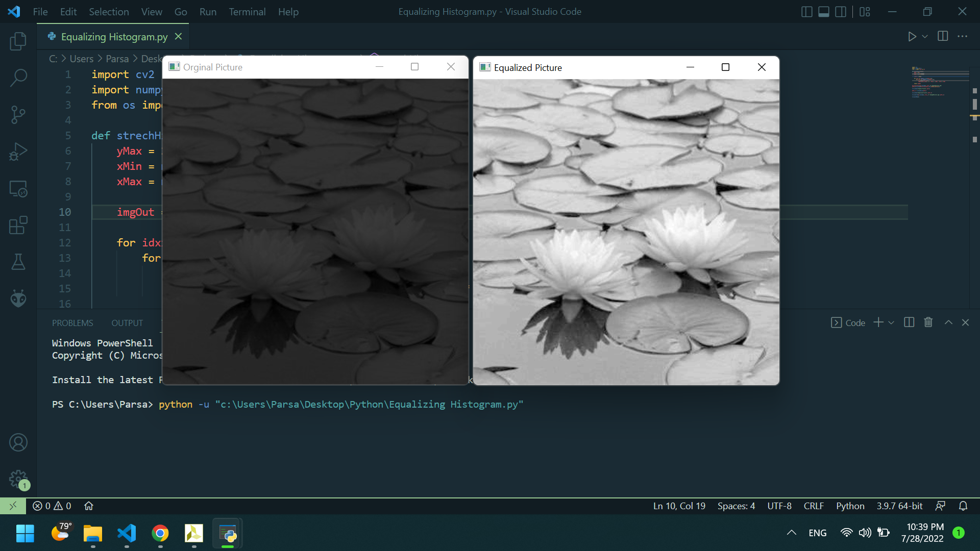Switch to the PROBLEMS panel tab
Image resolution: width=980 pixels, height=551 pixels.
coord(72,323)
